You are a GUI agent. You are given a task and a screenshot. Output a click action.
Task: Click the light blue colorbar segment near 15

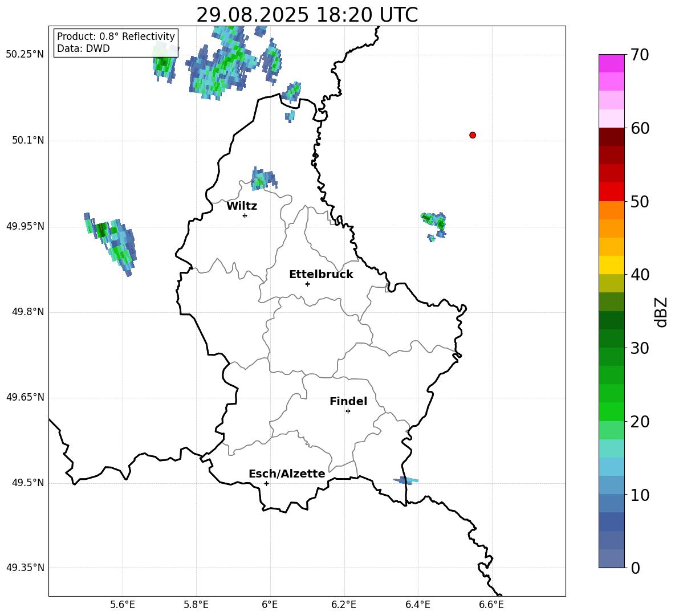[612, 467]
